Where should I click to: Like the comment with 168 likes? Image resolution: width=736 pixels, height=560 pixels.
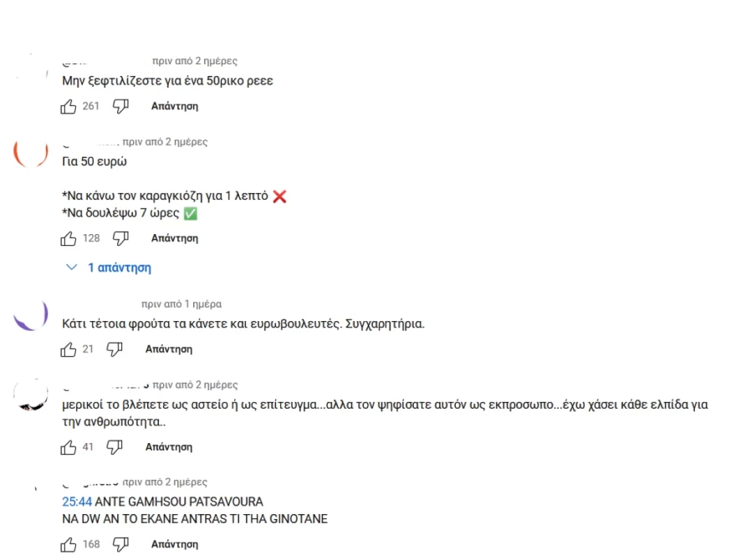(x=69, y=544)
